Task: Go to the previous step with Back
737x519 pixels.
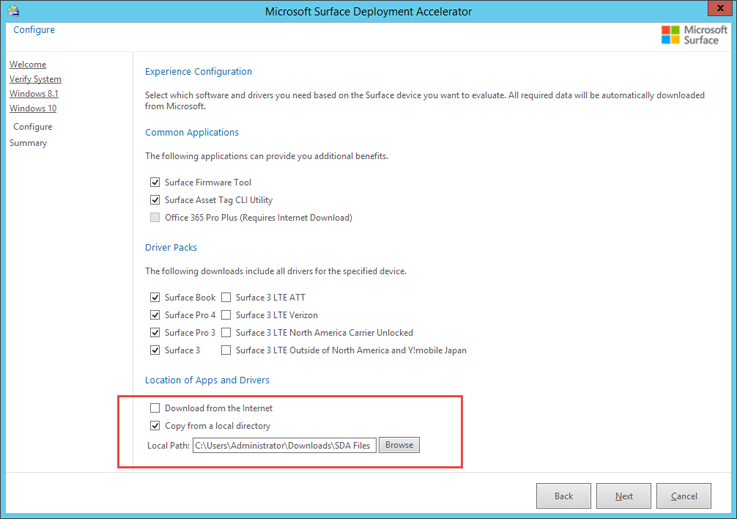Action: pos(563,496)
